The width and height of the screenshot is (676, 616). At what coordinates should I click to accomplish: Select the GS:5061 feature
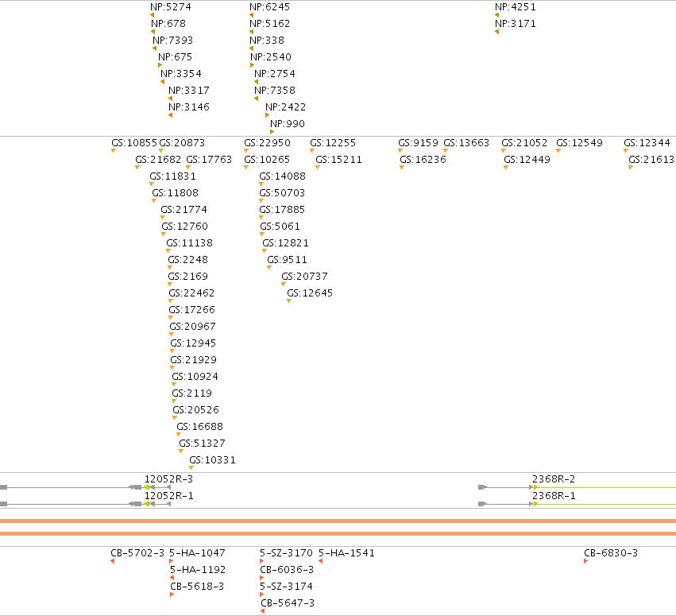[280, 227]
